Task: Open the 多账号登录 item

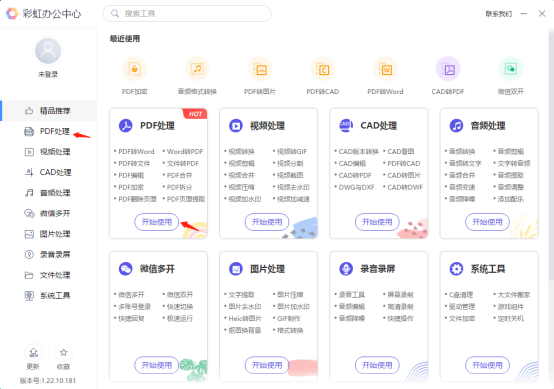Action: pyautogui.click(x=134, y=307)
